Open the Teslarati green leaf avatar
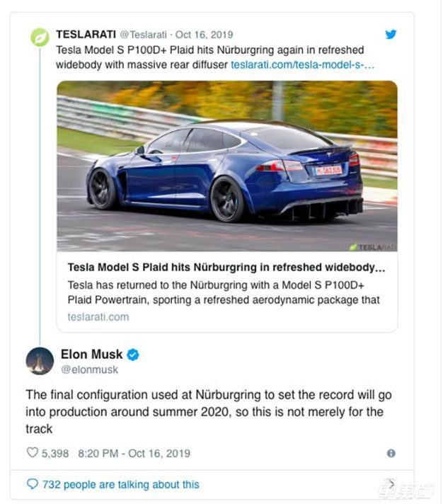Image resolution: width=443 pixels, height=504 pixels. tap(40, 37)
